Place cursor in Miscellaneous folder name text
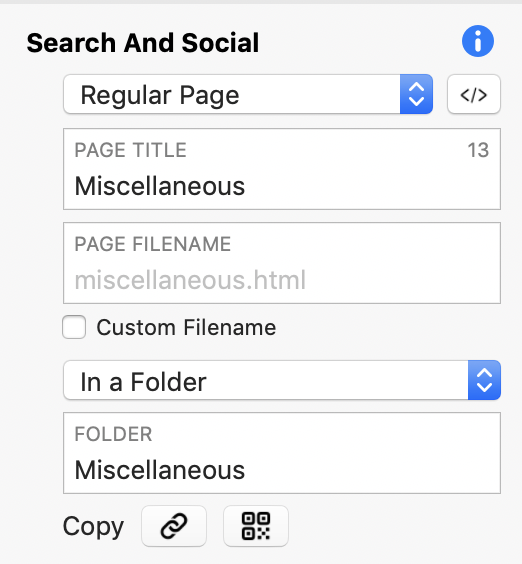The image size is (522, 564). [x=160, y=470]
